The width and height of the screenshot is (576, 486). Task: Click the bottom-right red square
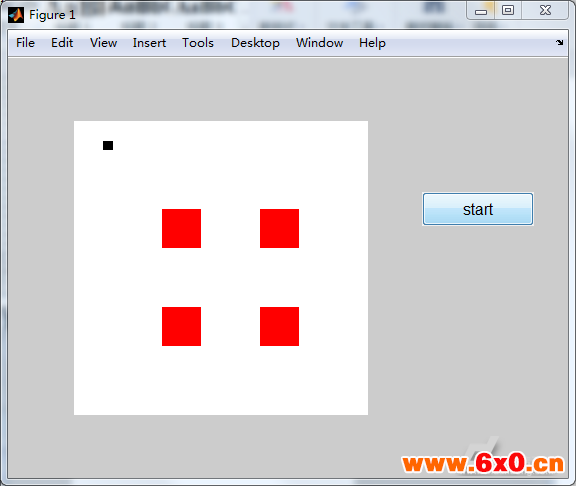[x=280, y=327]
